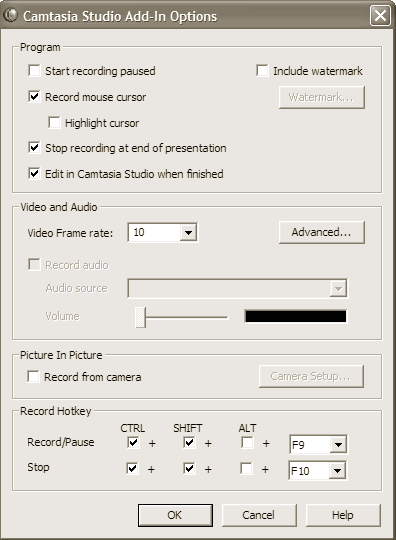Viewport: 396px width, 540px height.
Task: Click the Volume slider thumb
Action: click(140, 317)
